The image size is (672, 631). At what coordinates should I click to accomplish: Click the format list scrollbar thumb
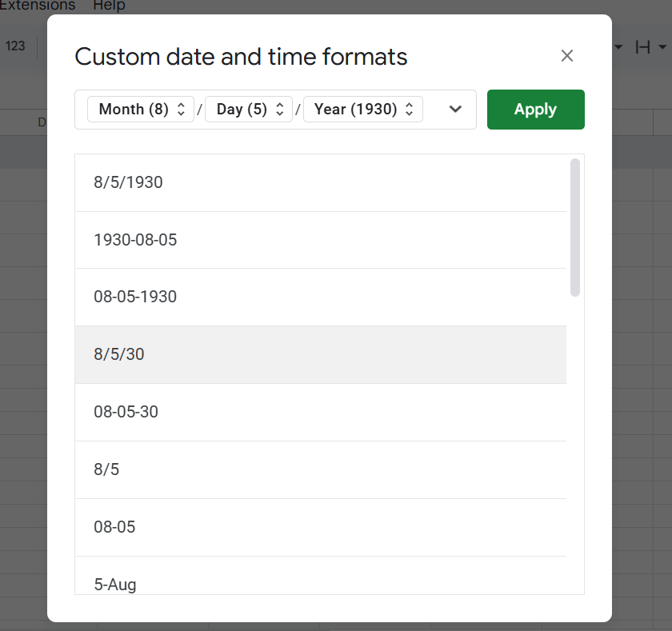[574, 227]
